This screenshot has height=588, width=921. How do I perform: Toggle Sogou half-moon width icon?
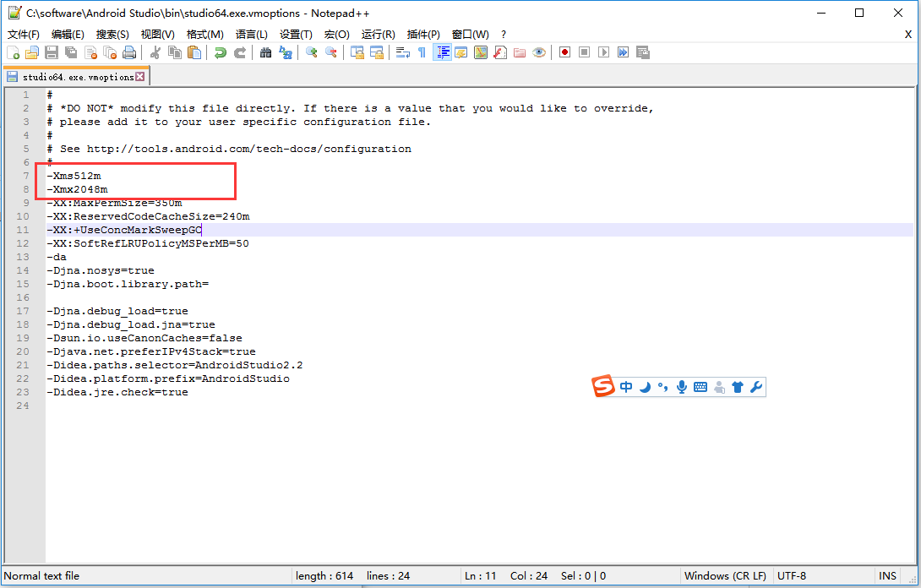645,387
